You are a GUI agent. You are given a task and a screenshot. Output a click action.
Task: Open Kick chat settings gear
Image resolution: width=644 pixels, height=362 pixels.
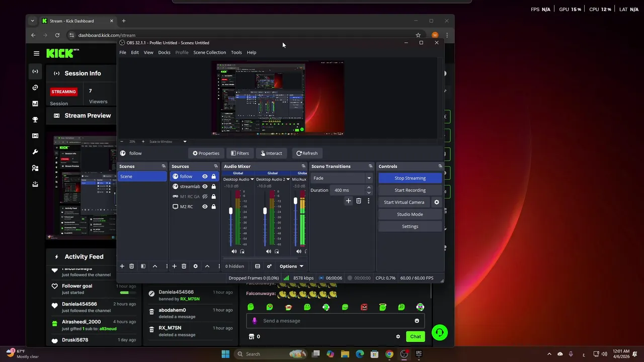(x=398, y=337)
